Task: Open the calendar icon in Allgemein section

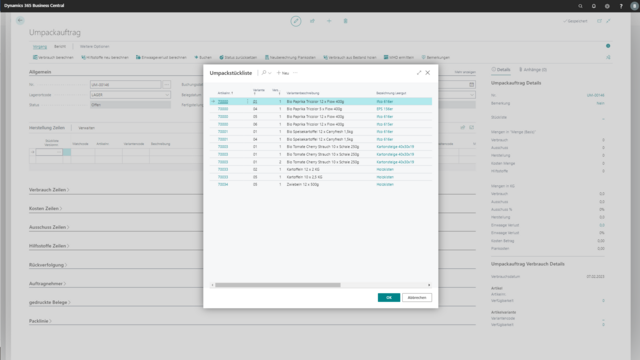Action: point(471,84)
